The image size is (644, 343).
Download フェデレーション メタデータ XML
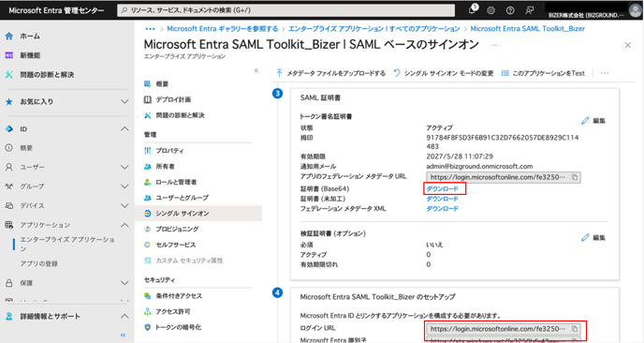point(442,208)
